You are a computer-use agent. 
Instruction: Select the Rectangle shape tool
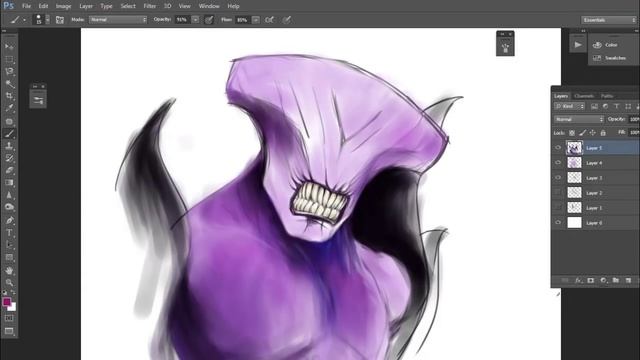point(9,257)
